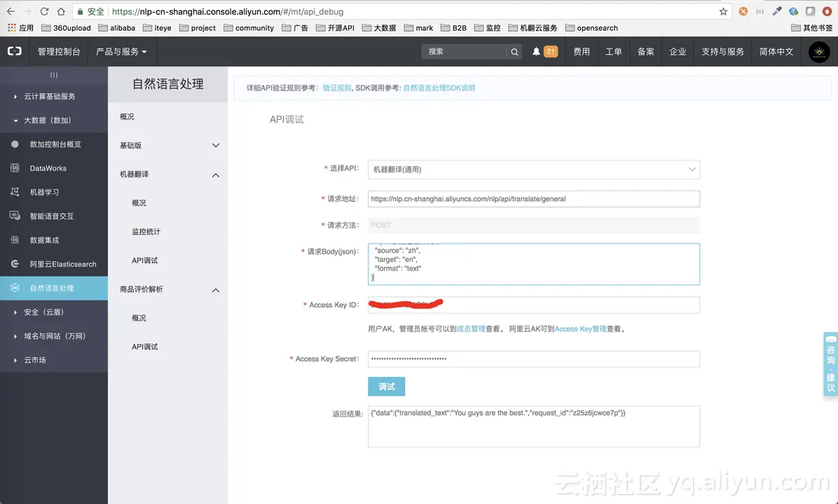Open the 咨询·建议 feedback widget
Viewport: 838px width, 504px height.
(830, 364)
